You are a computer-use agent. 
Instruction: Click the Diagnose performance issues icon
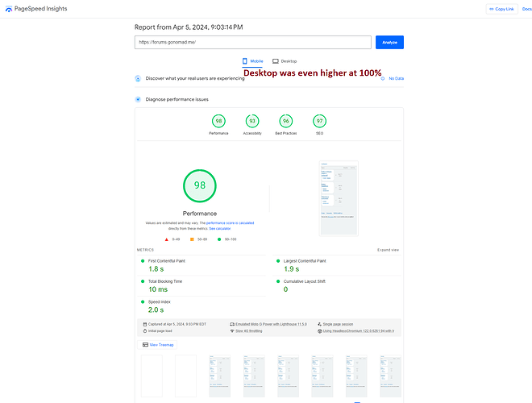click(138, 99)
